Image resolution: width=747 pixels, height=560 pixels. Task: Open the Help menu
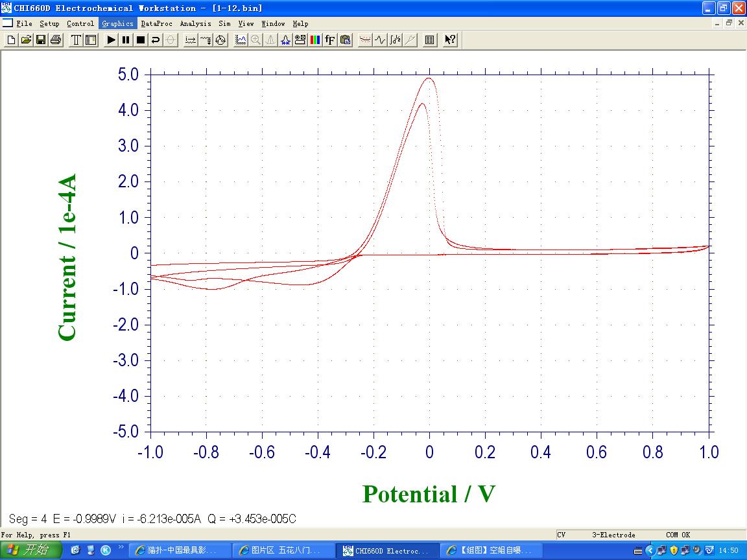[x=300, y=23]
